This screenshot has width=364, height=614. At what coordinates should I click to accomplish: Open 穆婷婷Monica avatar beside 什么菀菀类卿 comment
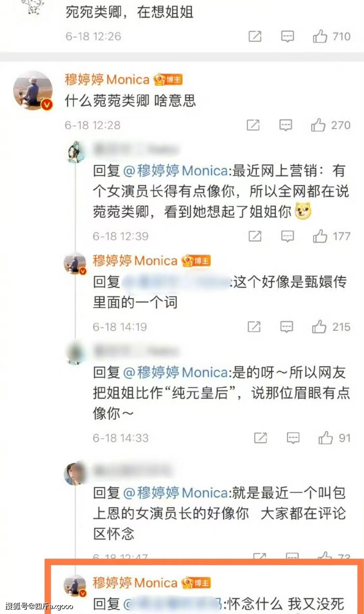click(x=33, y=90)
